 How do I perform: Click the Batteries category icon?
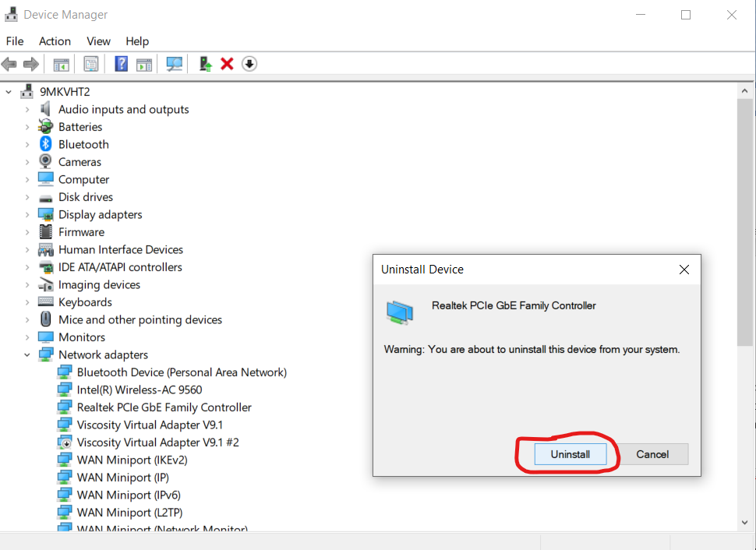point(45,126)
